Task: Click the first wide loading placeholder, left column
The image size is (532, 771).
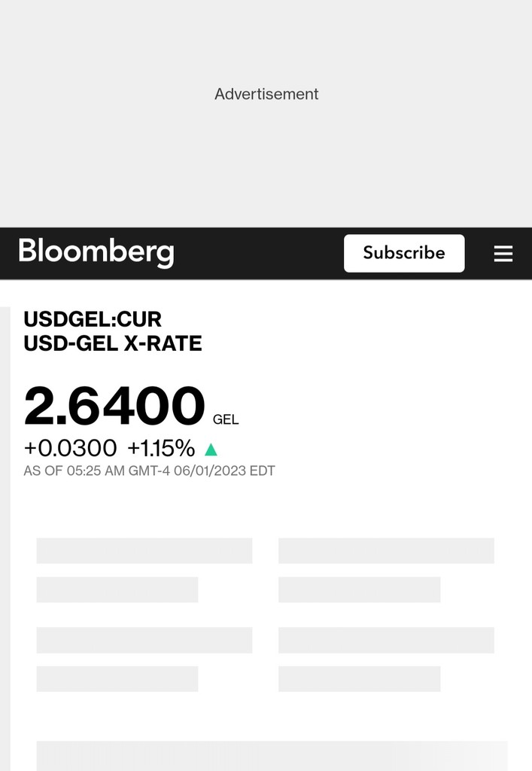Action: (144, 550)
